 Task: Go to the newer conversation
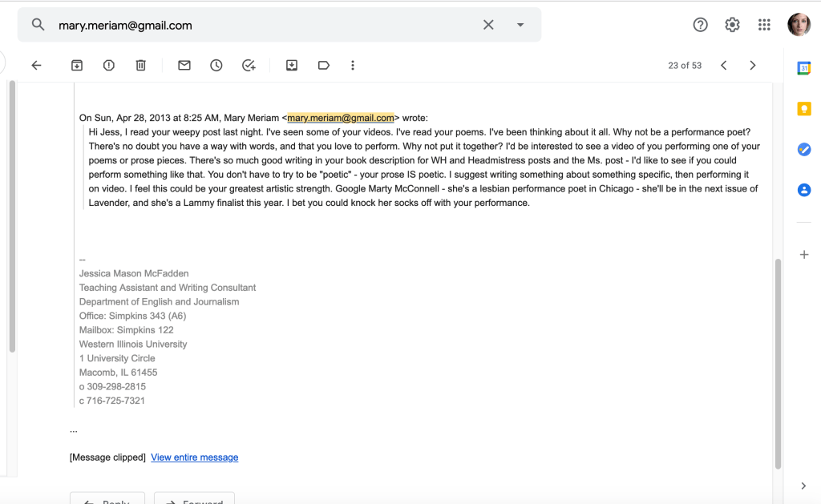click(723, 66)
